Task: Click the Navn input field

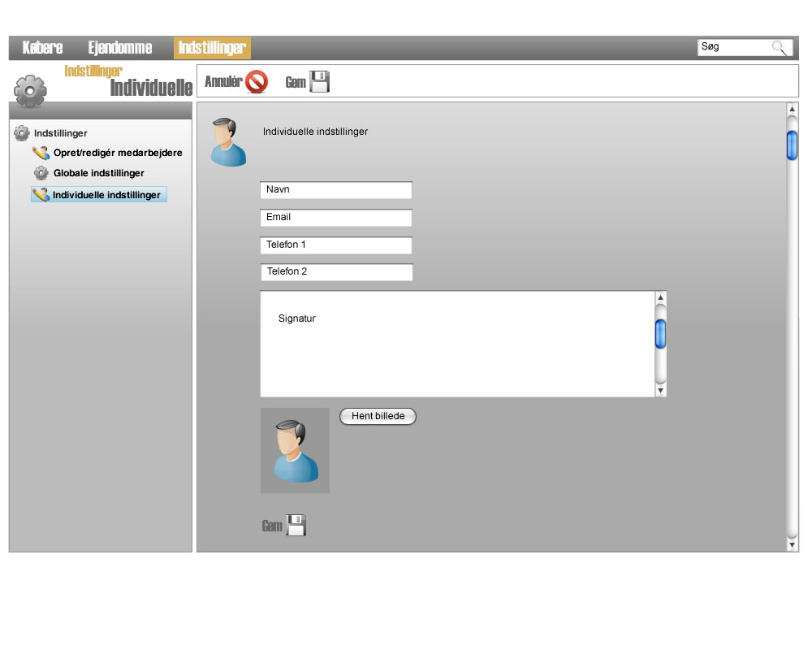Action: (x=336, y=189)
